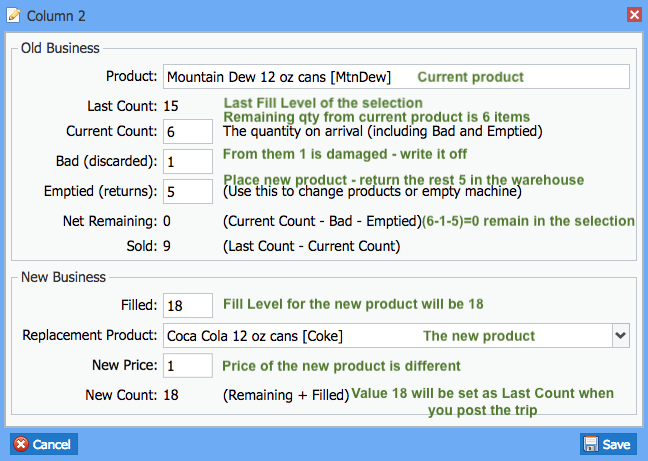Click the Cancel button
The height and width of the screenshot is (461, 648).
coord(44,444)
